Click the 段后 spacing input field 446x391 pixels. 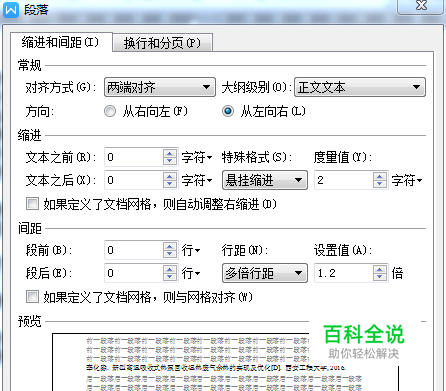tap(134, 273)
